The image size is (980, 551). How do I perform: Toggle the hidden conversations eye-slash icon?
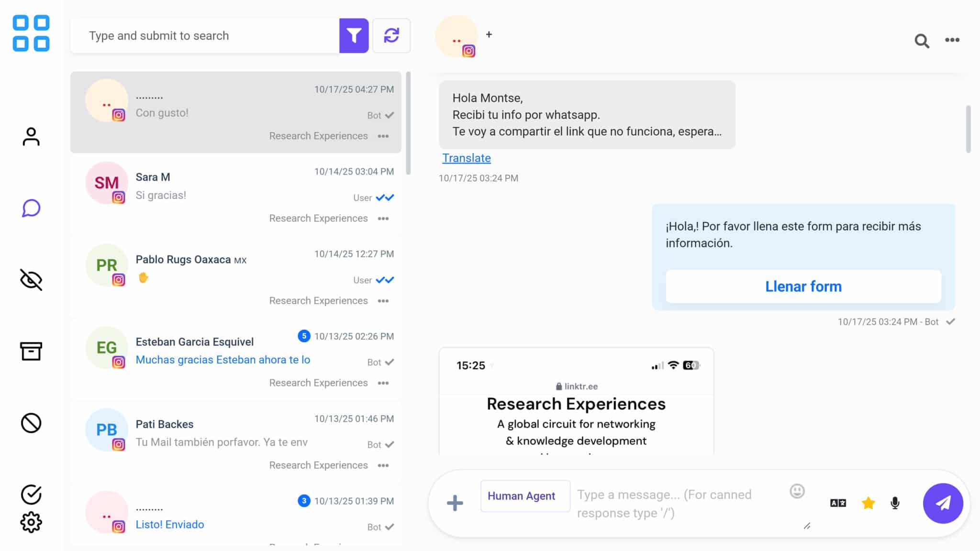pyautogui.click(x=31, y=280)
